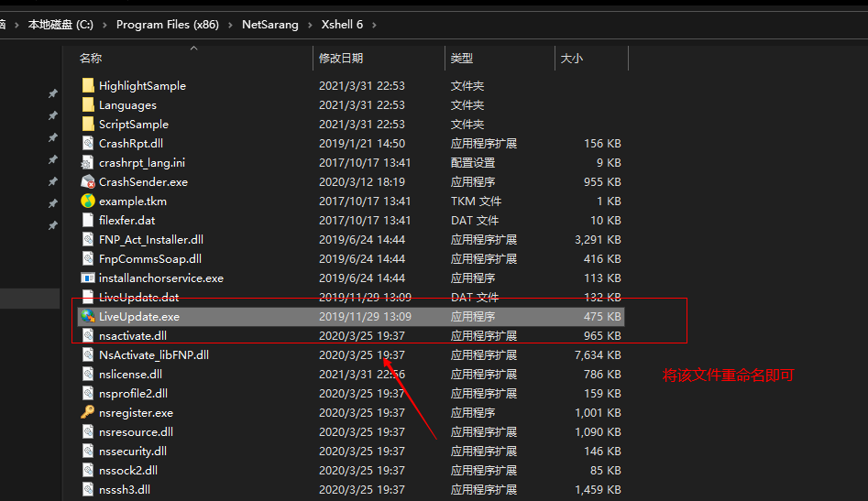
Task: Click the TKM 文件 type cell
Action: pyautogui.click(x=476, y=201)
